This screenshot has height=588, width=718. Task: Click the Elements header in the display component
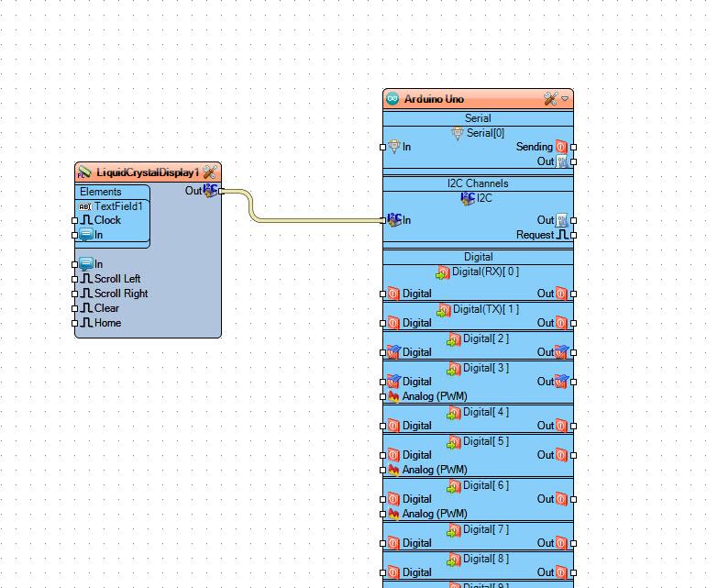tap(100, 192)
